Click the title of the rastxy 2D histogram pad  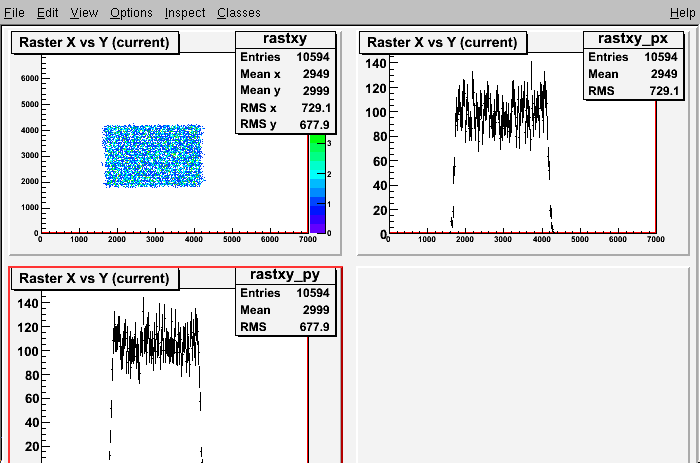point(95,42)
